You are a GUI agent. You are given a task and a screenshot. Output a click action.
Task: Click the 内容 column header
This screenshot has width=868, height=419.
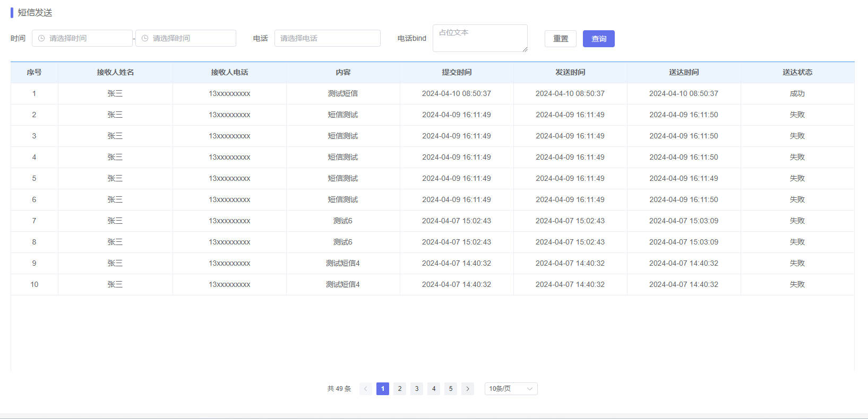tap(343, 72)
